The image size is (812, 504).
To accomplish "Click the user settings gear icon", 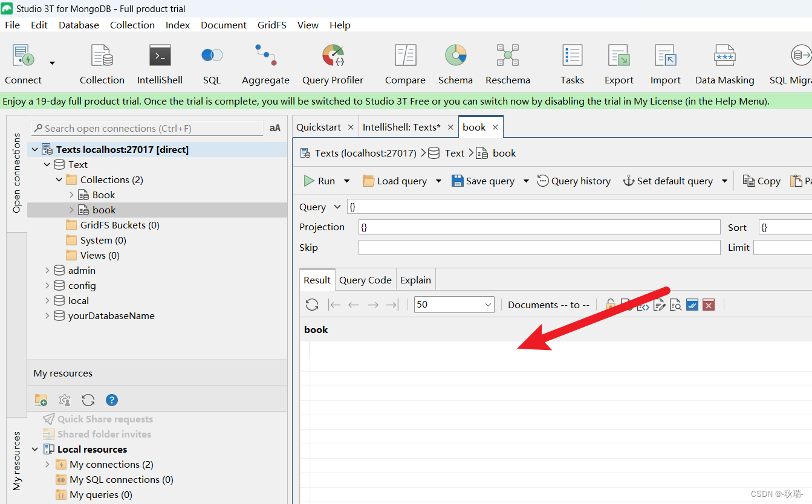I will coord(65,399).
